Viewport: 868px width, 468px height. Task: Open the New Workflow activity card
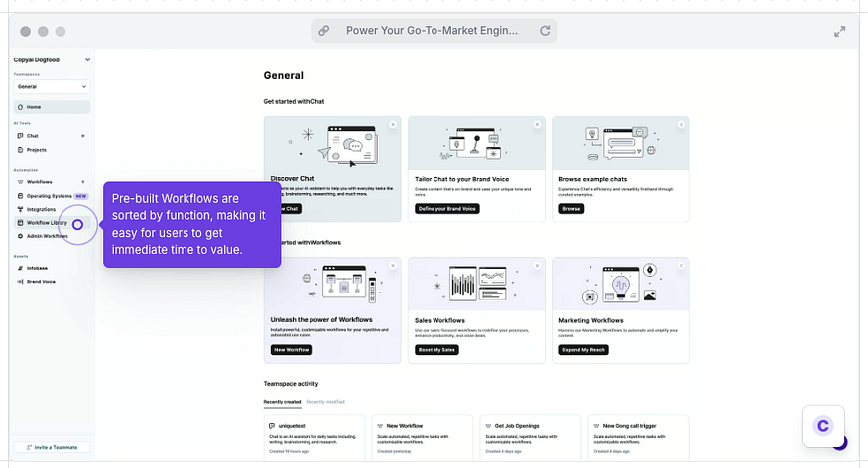click(x=423, y=438)
